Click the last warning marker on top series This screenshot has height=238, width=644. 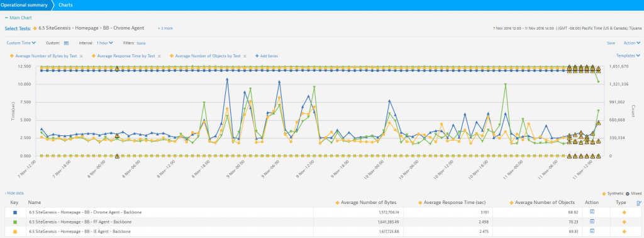[x=599, y=69]
